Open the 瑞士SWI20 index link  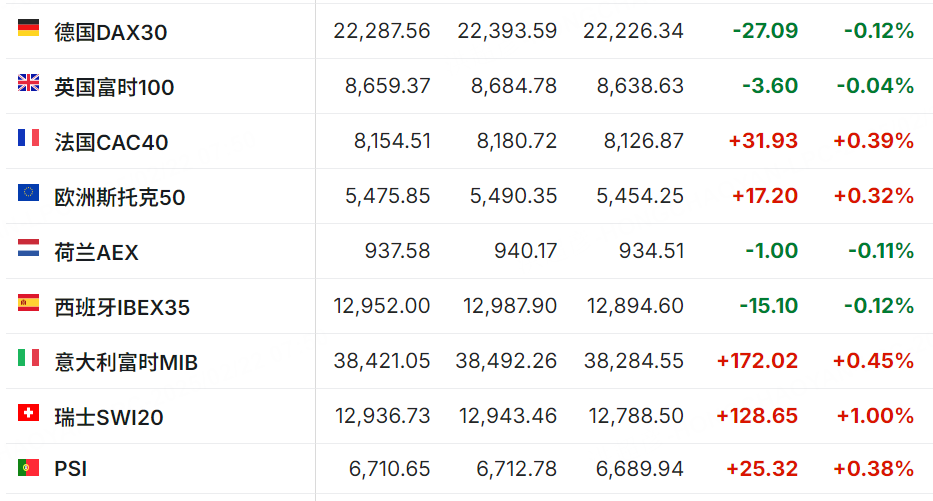(x=109, y=418)
